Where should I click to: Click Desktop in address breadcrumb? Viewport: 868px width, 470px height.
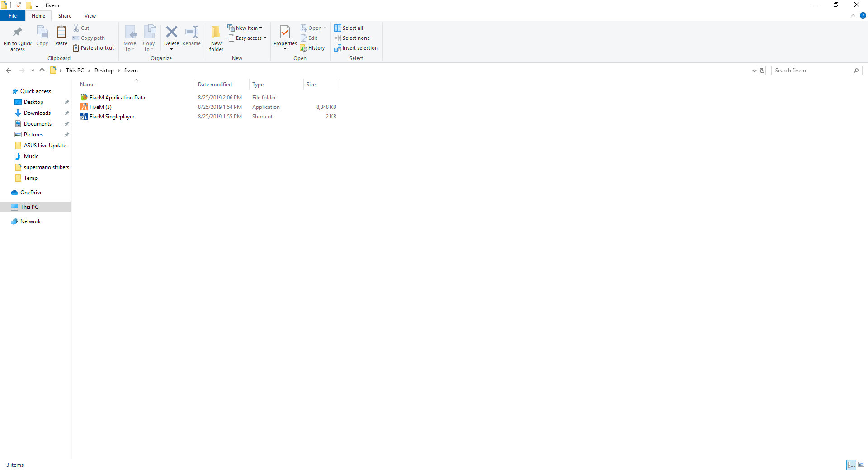click(x=104, y=70)
